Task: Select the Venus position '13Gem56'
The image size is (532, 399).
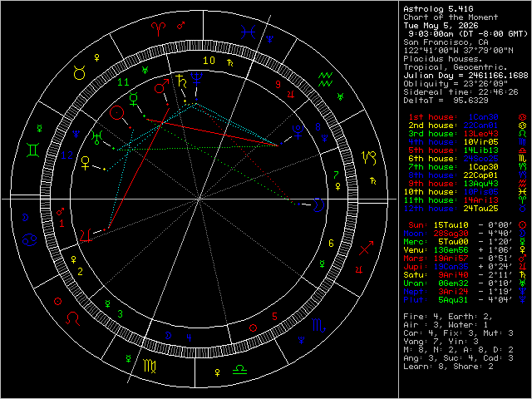Action: tap(451, 250)
